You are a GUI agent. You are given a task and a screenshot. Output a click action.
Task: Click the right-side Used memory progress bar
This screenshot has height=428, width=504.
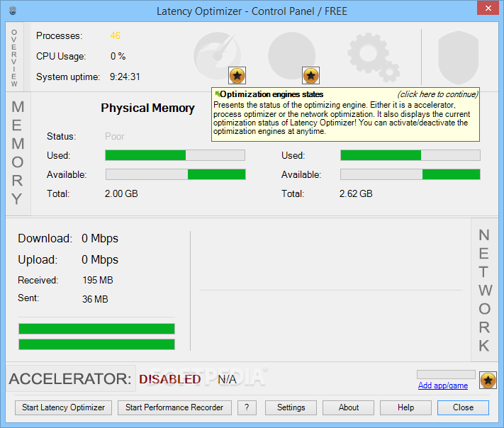point(410,155)
